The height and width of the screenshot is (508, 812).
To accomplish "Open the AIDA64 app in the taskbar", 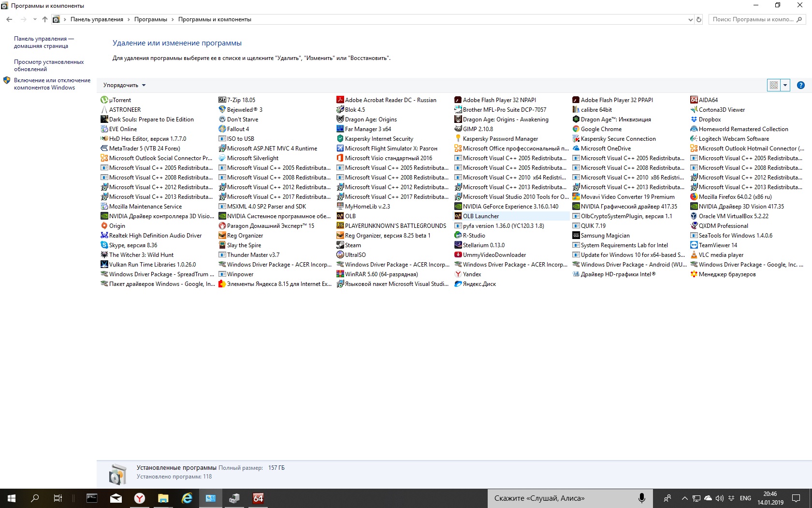I will click(x=258, y=498).
